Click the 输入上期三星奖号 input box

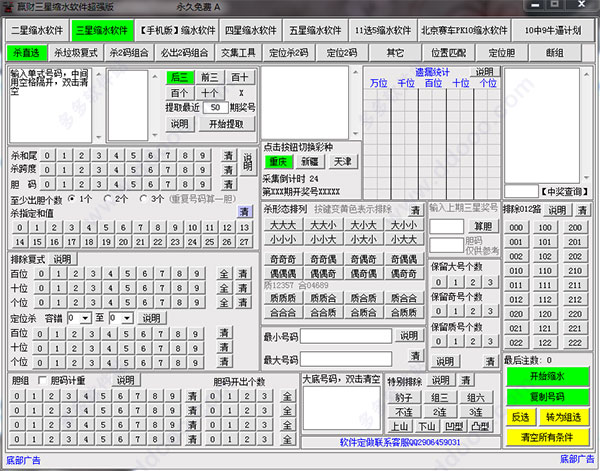tap(447, 227)
